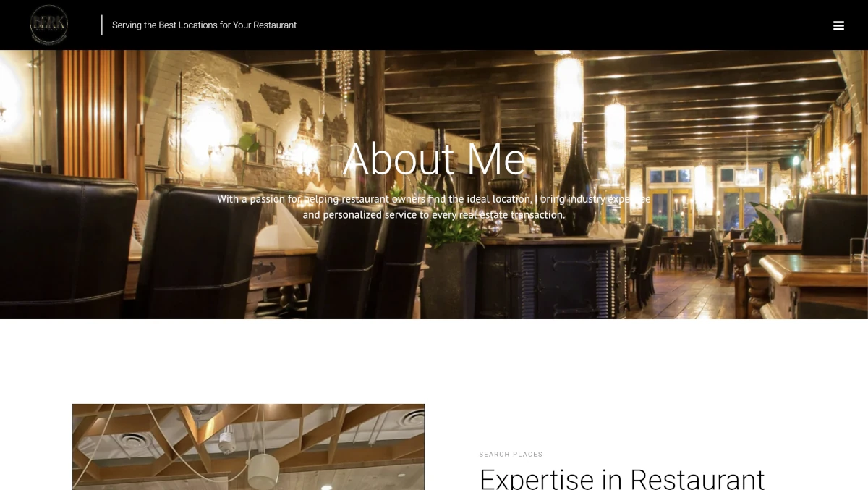Click the white space below hero banner

[x=434, y=360]
